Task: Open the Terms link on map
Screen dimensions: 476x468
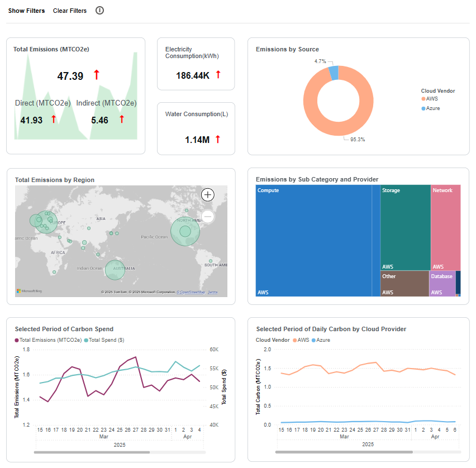Action: pos(213,292)
